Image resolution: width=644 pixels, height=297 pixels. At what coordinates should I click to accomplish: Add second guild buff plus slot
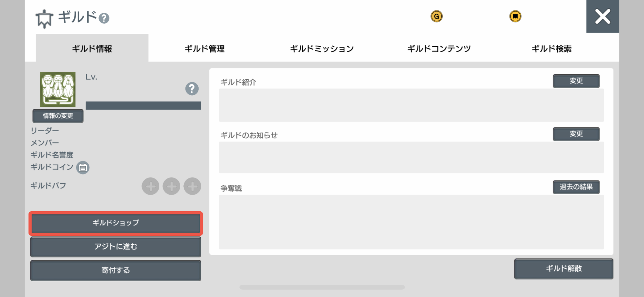coord(171,186)
